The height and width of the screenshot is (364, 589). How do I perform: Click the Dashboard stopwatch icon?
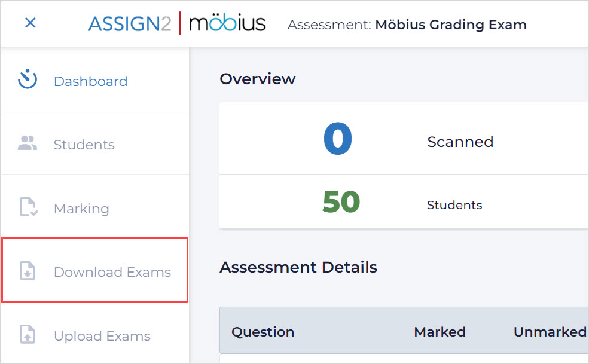(28, 79)
